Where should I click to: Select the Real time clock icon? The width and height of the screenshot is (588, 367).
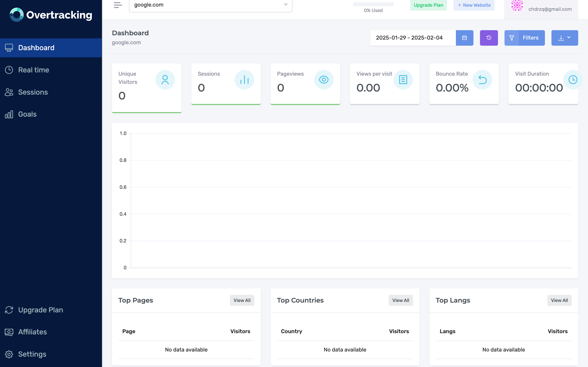(x=9, y=70)
